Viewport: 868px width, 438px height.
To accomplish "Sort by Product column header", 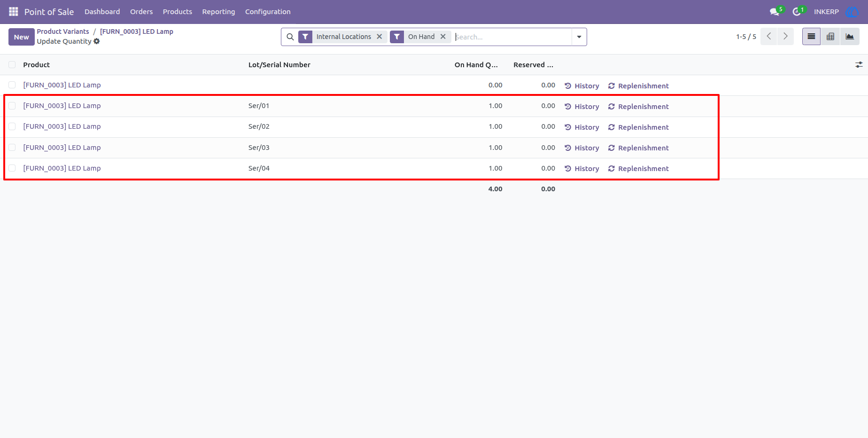I will 37,65.
